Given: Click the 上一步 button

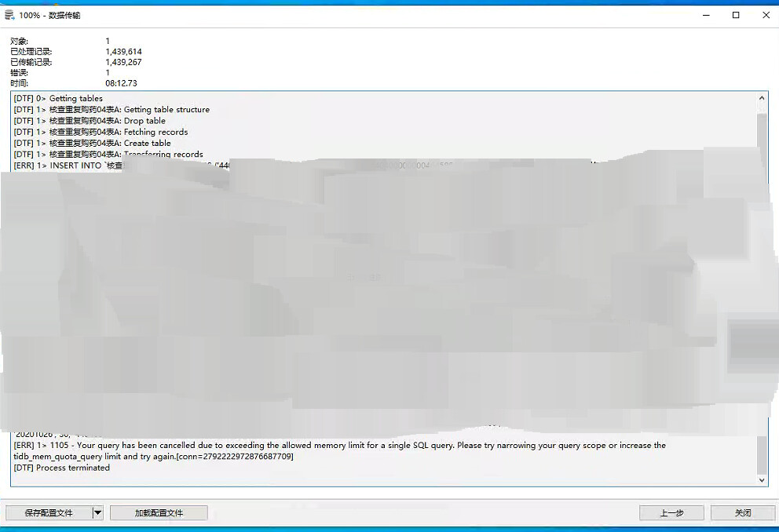Looking at the screenshot, I should point(671,512).
